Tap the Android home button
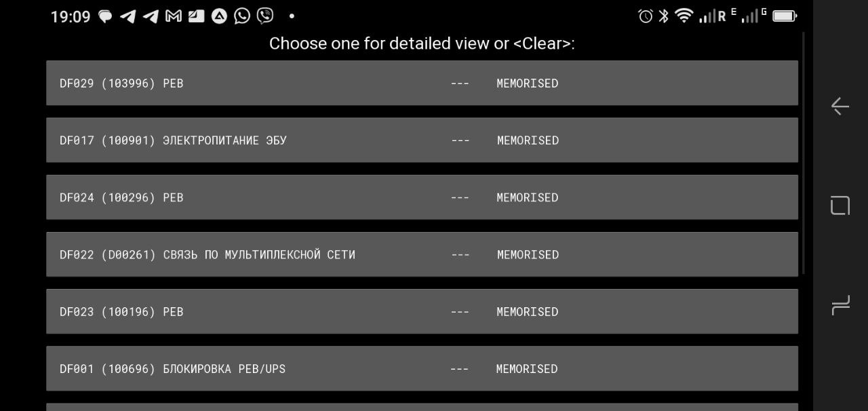868x411 pixels. [x=840, y=206]
